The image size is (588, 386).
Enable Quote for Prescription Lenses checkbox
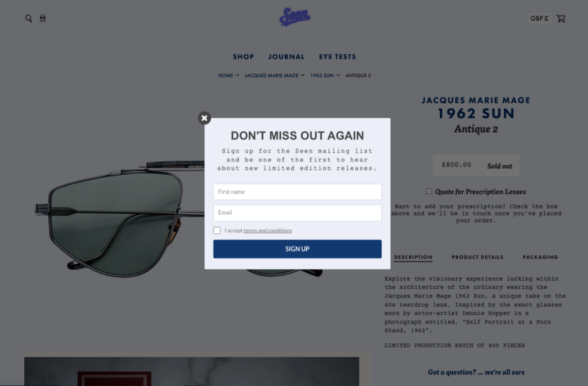tap(429, 191)
